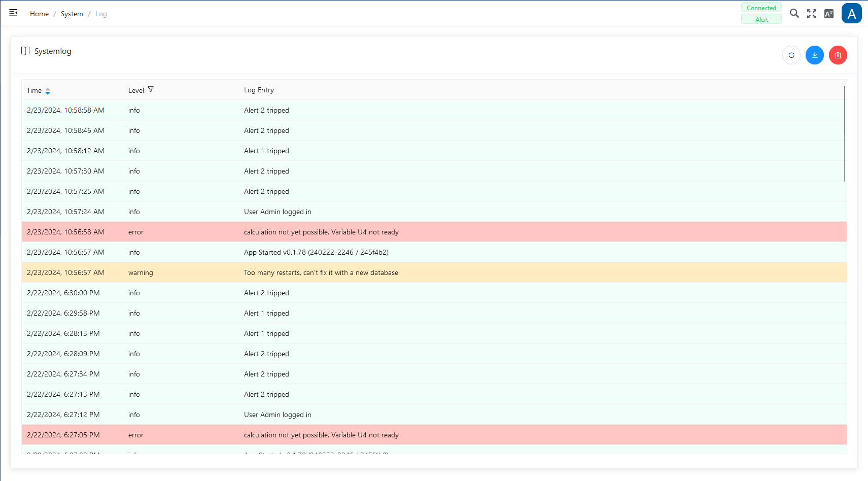Click the Systemlog book icon
The image size is (868, 481).
25,51
